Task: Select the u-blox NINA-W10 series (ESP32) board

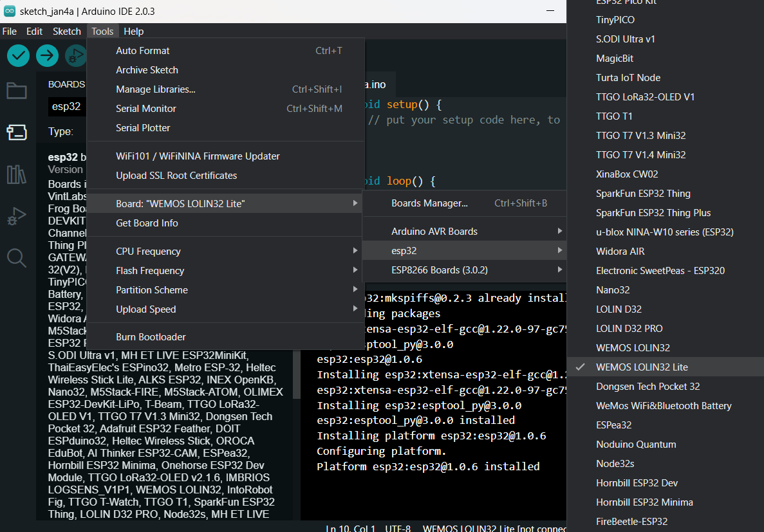Action: point(665,232)
